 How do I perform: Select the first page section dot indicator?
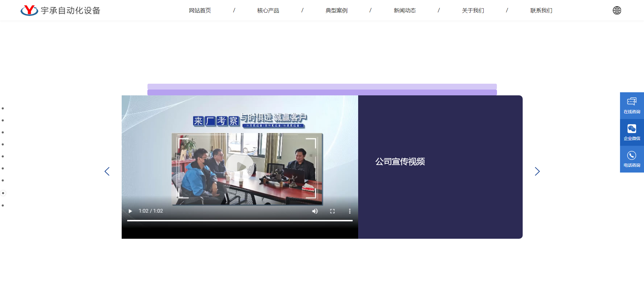point(3,108)
